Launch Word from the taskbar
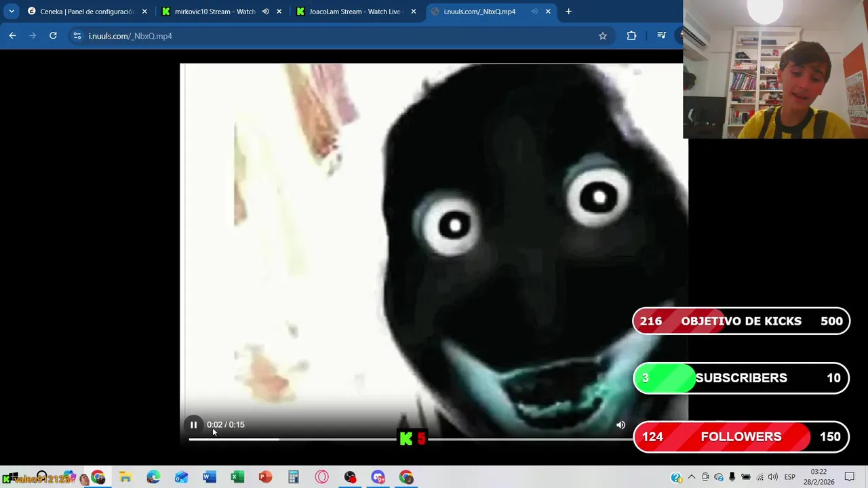Screen dimensions: 868x488 pyautogui.click(x=210, y=477)
